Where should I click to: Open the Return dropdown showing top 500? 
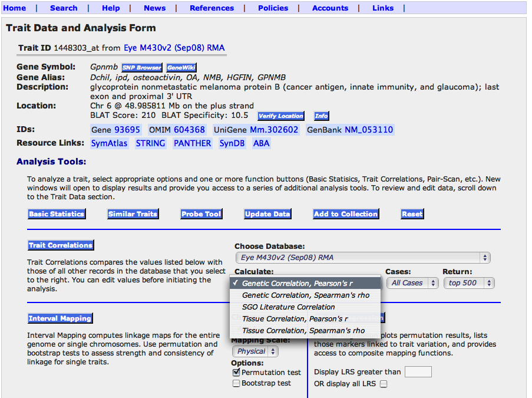pyautogui.click(x=469, y=283)
